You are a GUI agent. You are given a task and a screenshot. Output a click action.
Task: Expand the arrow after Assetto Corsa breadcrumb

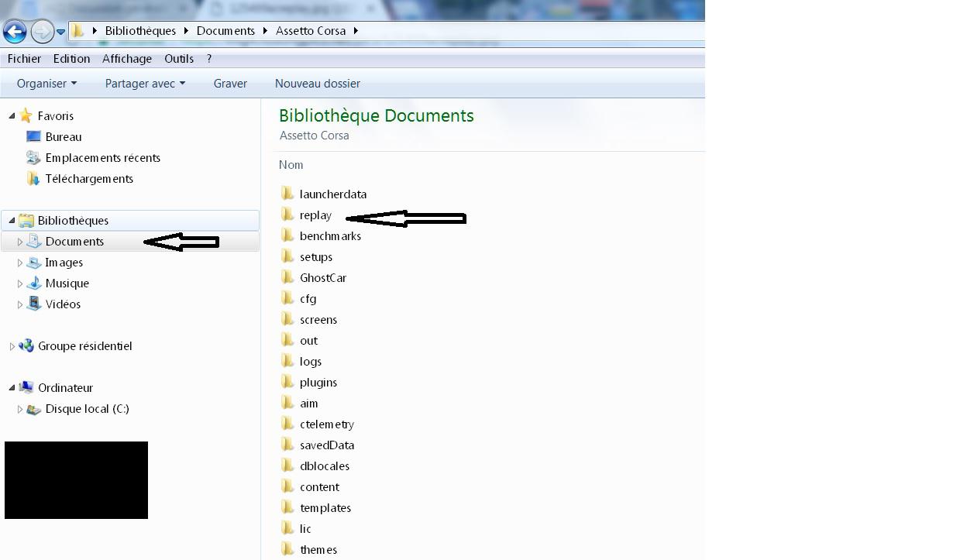356,31
